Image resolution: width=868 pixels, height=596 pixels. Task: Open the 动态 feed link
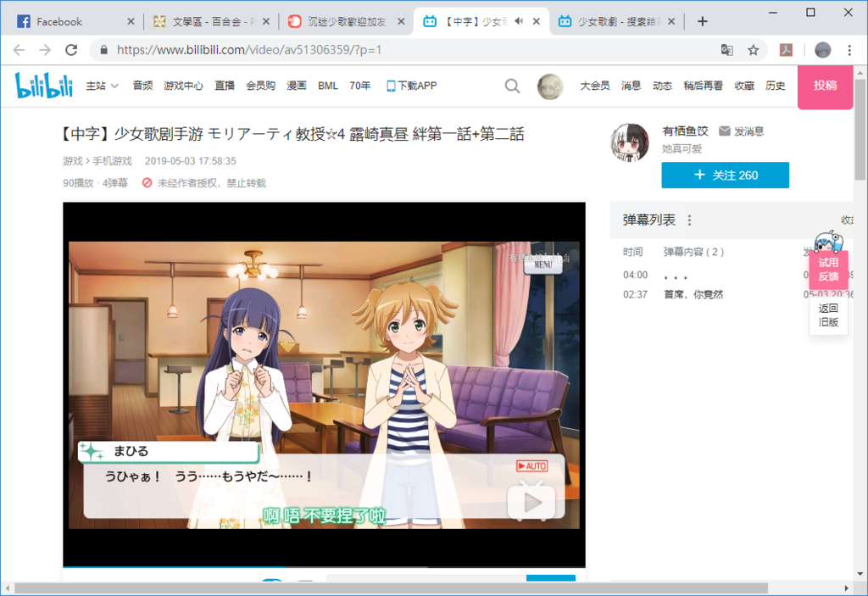(x=662, y=86)
